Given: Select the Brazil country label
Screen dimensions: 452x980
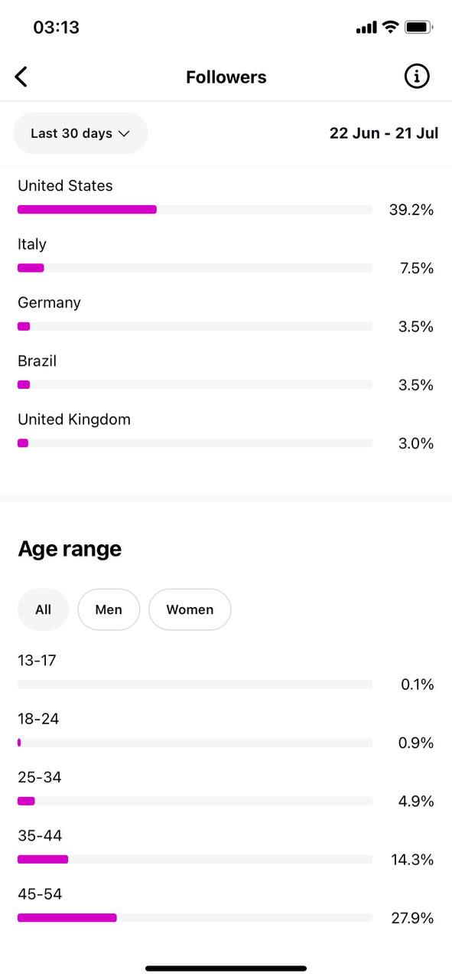Looking at the screenshot, I should pyautogui.click(x=37, y=361).
